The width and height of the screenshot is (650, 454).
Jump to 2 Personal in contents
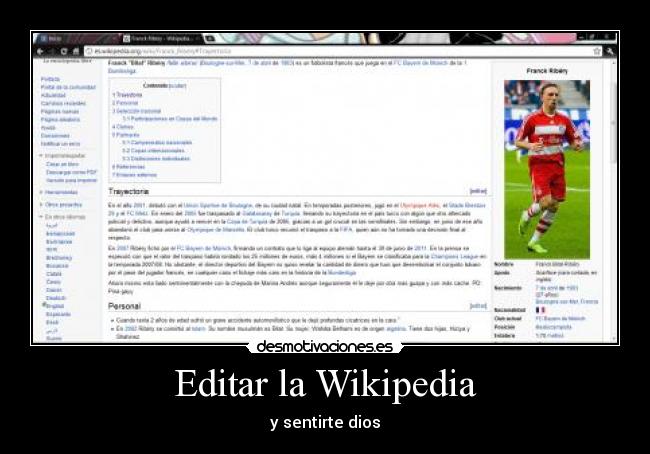125,103
